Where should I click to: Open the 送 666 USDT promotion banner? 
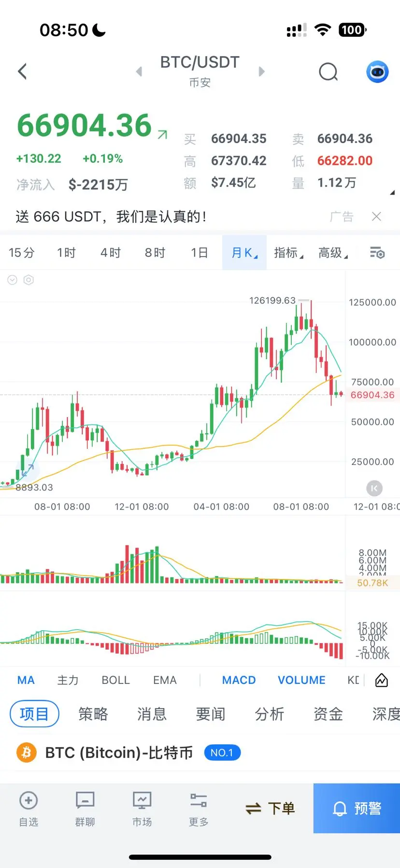point(111,217)
